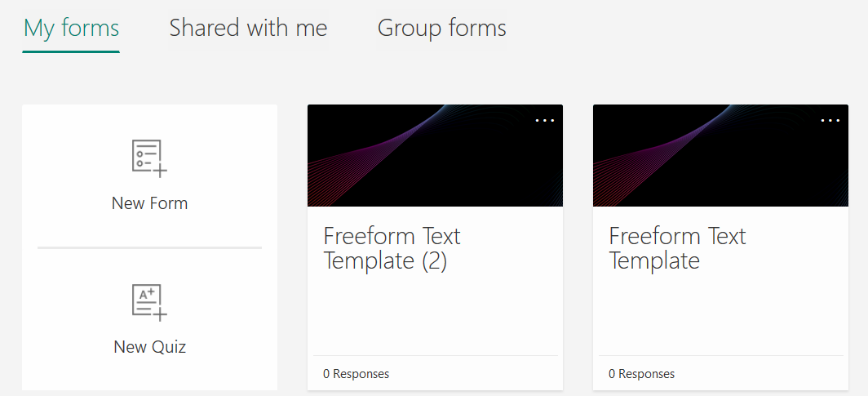Screen dimensions: 868x396
Task: Select the New Quiz text label
Action: (149, 347)
